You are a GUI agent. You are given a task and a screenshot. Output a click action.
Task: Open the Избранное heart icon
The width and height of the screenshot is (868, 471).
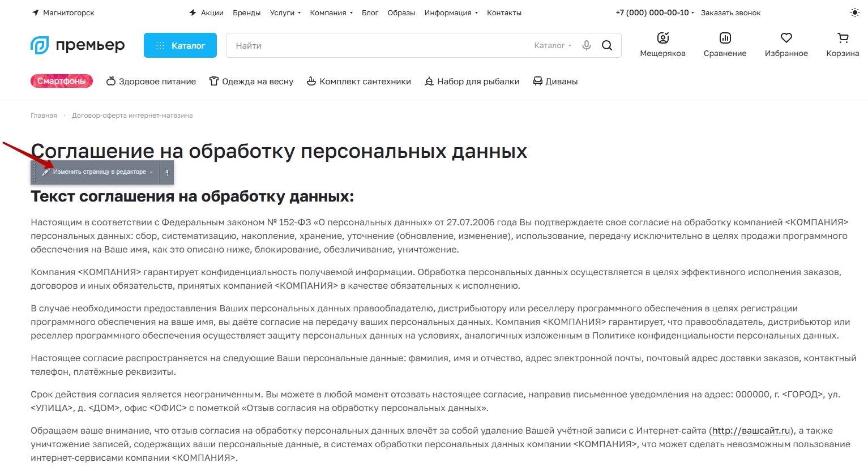click(786, 38)
